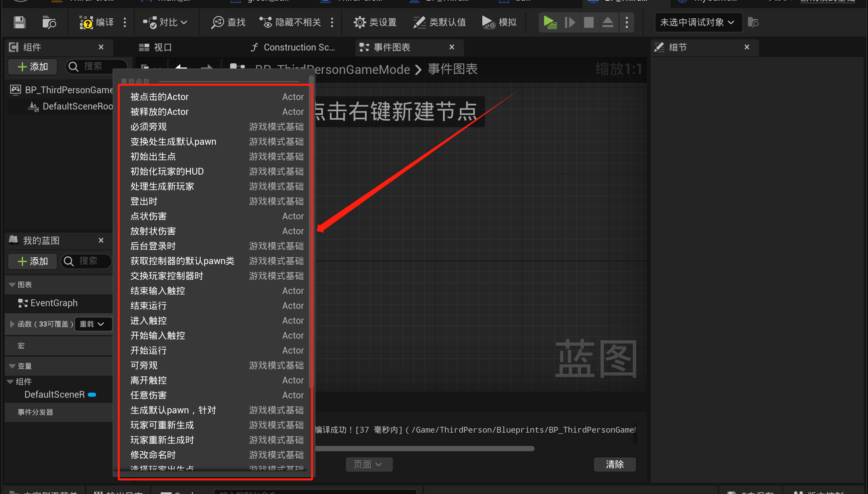Click the Clear (清除) button

coord(614,464)
